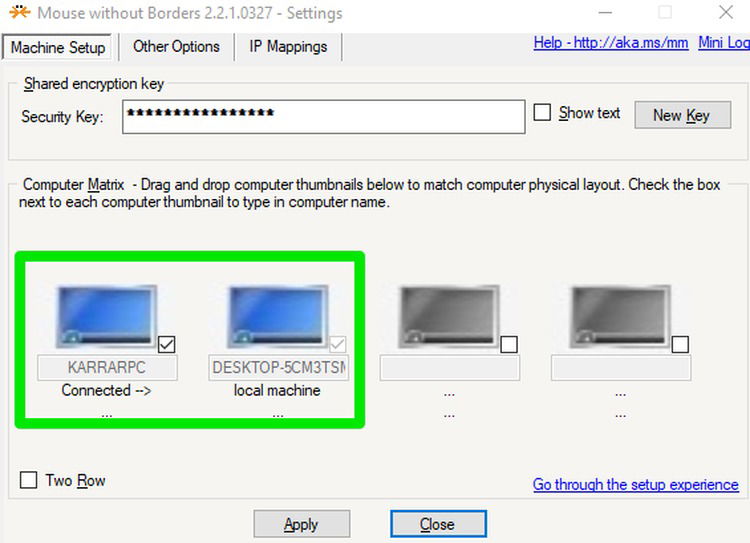Click the KARRARPC computer monitor thumbnail

point(106,316)
